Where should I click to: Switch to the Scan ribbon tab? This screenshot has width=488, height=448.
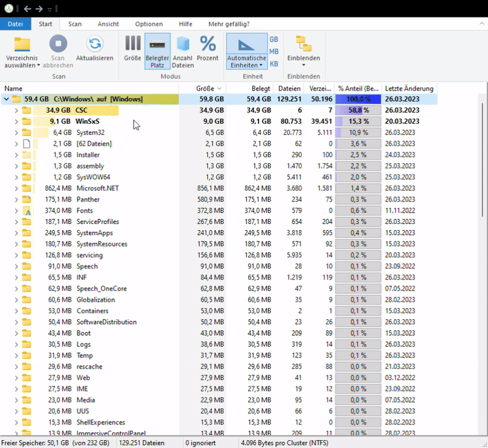[75, 24]
